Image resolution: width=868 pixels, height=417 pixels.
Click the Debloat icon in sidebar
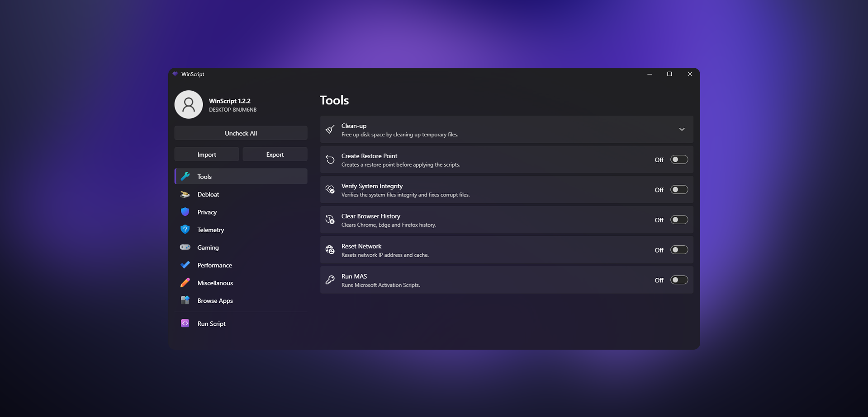pos(185,194)
